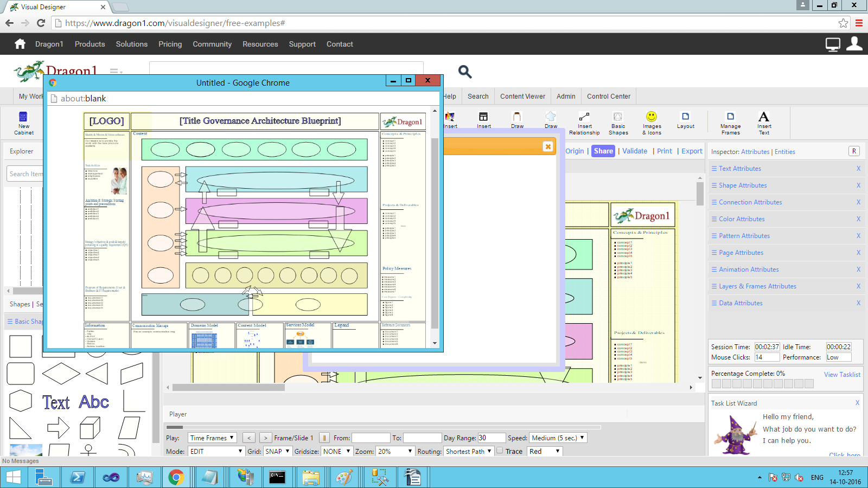The height and width of the screenshot is (488, 868).
Task: Open Images & Icons smiley tool
Action: 652,123
